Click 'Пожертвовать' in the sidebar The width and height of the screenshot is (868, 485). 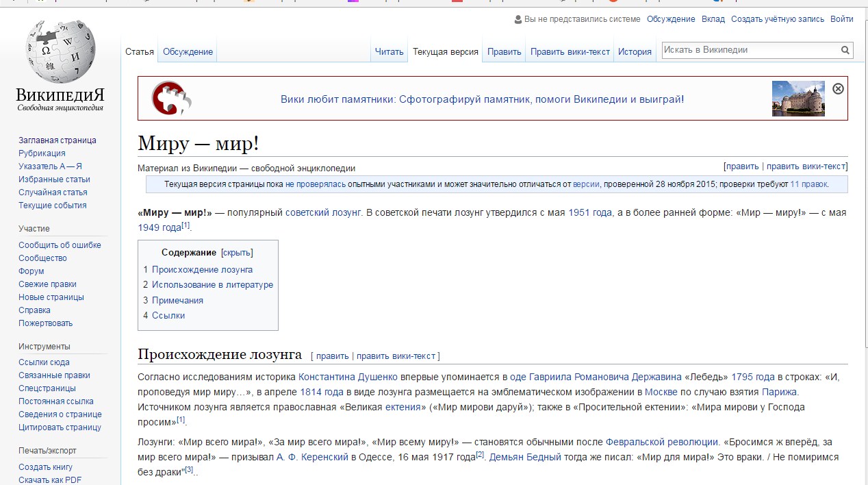point(45,323)
